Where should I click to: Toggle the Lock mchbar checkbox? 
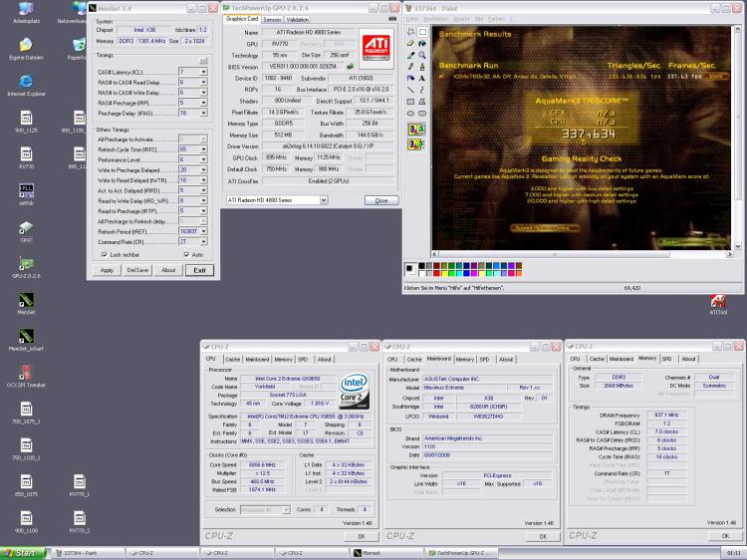(107, 255)
